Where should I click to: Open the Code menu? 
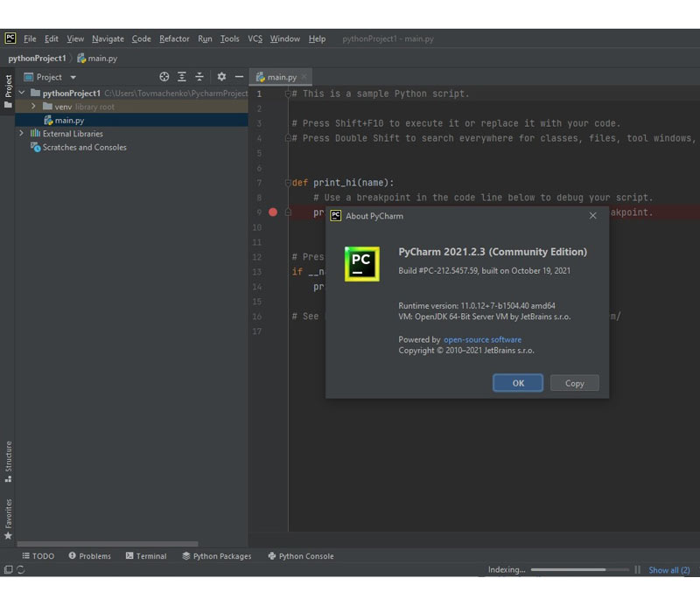[141, 38]
